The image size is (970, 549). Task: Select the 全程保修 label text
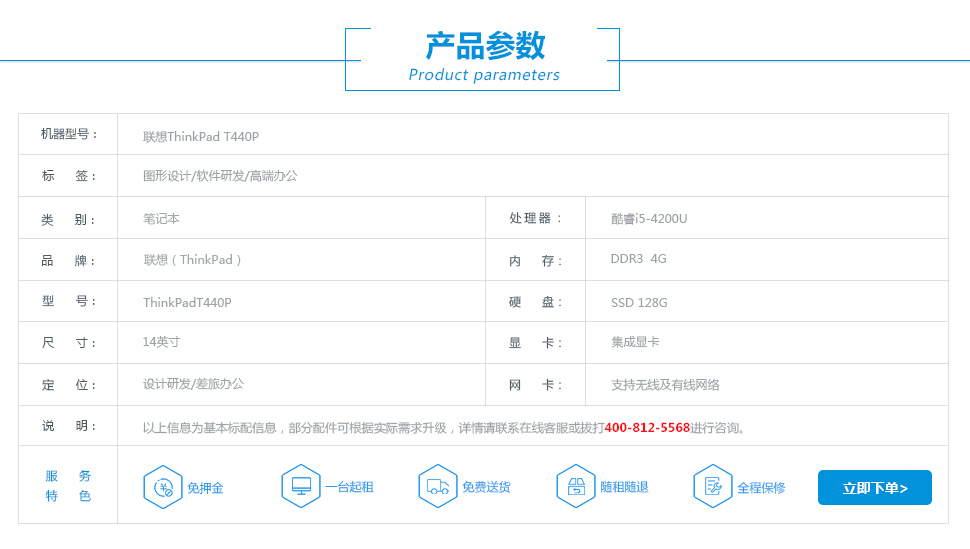pyautogui.click(x=761, y=488)
